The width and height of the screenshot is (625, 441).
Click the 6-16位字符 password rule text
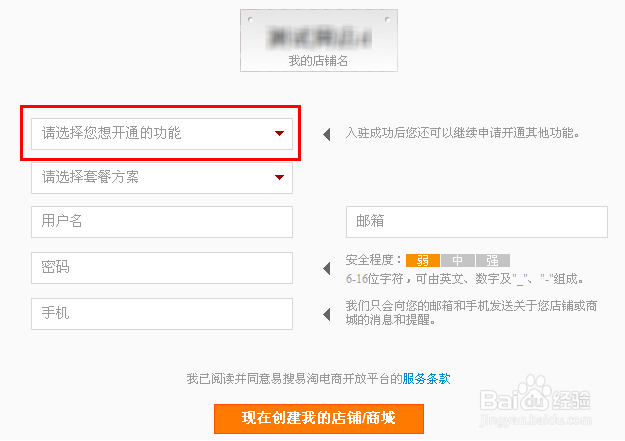[x=464, y=279]
